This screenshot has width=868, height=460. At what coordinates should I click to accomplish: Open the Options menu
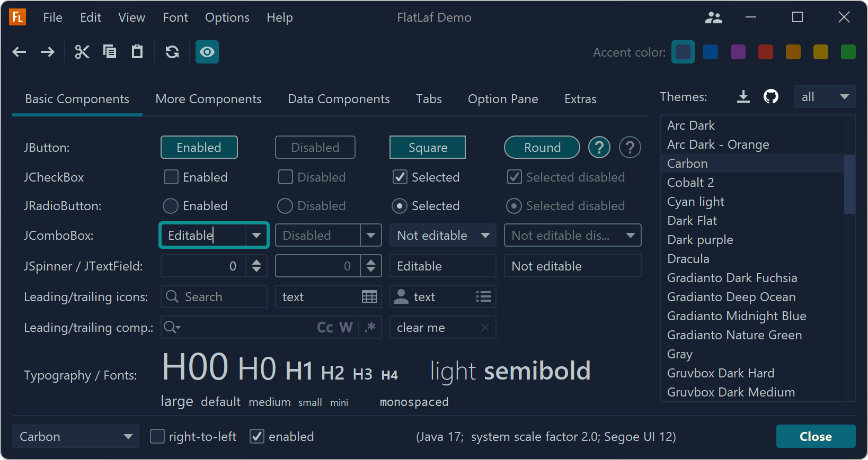tap(227, 18)
